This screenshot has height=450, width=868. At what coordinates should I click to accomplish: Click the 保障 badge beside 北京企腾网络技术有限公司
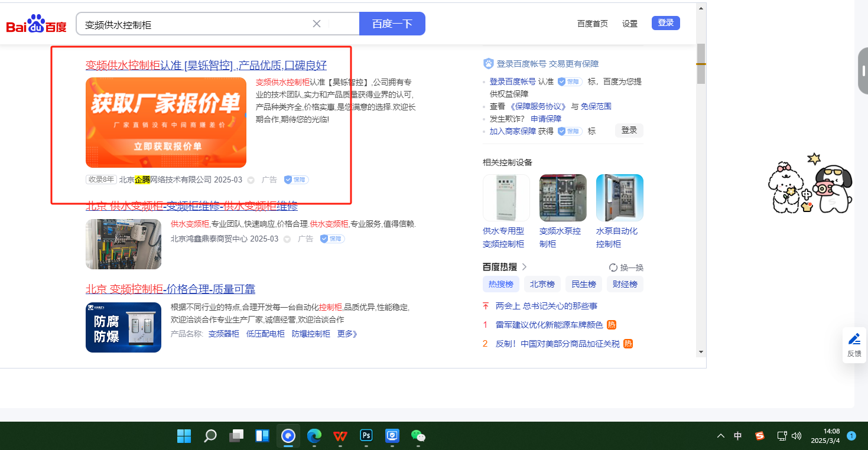(296, 180)
